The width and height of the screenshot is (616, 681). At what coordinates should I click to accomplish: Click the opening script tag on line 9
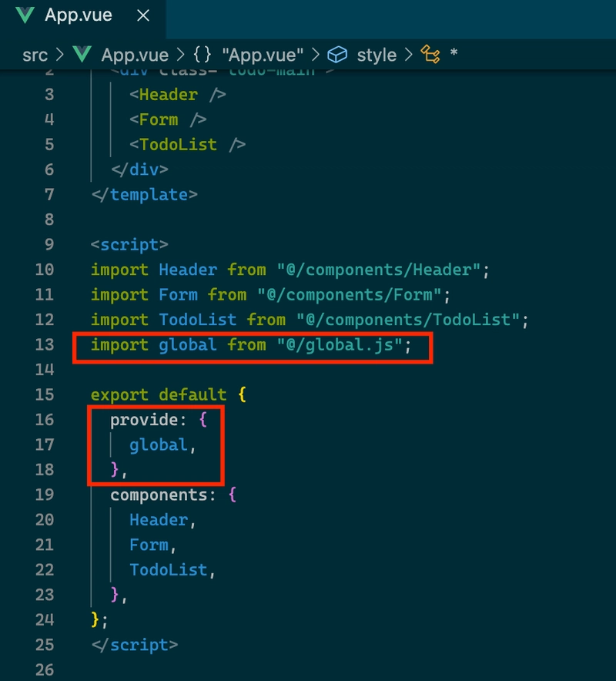point(129,244)
